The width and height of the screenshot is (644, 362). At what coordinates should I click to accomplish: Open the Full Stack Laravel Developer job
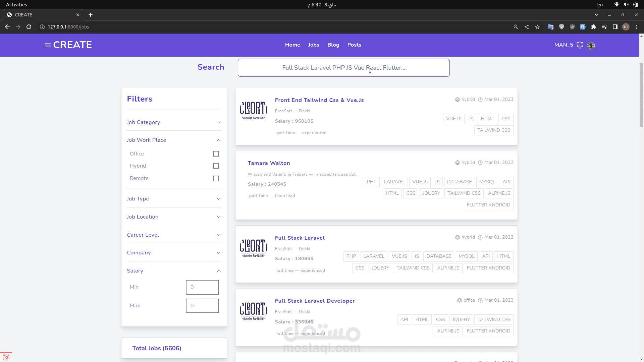[x=315, y=301]
